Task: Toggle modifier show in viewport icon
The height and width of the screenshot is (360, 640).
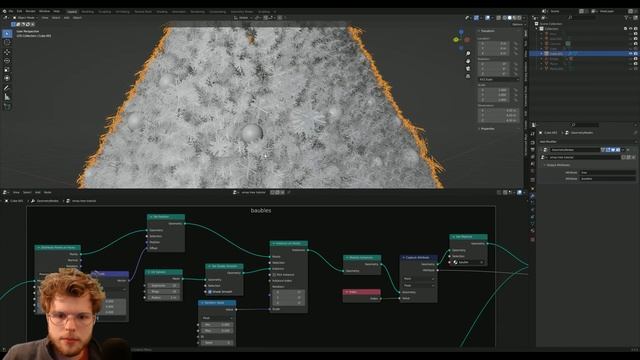Action: (613, 150)
